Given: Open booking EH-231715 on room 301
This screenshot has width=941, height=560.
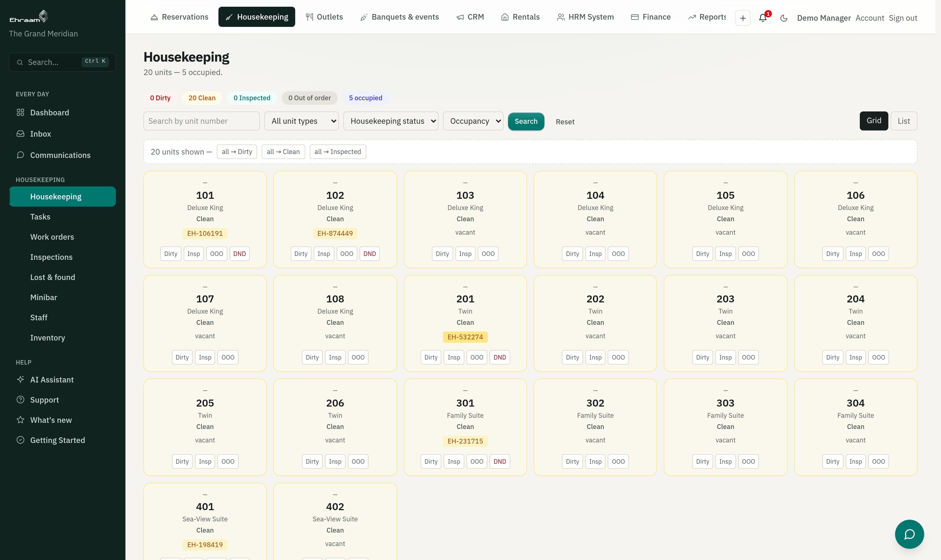Looking at the screenshot, I should pos(465,441).
